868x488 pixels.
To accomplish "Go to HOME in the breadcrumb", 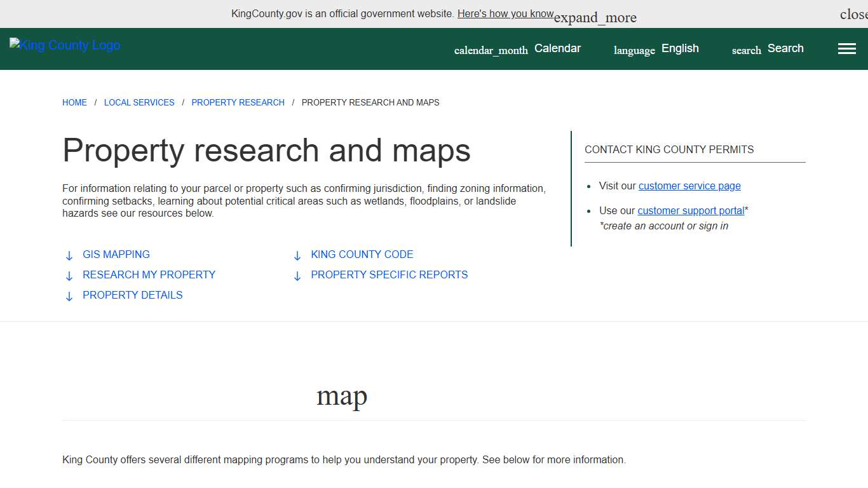I will (x=74, y=102).
